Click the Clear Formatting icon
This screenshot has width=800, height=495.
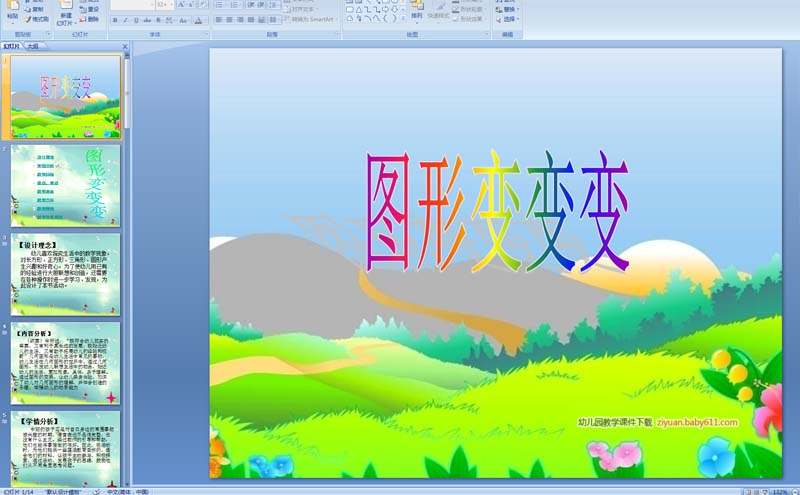tap(203, 5)
